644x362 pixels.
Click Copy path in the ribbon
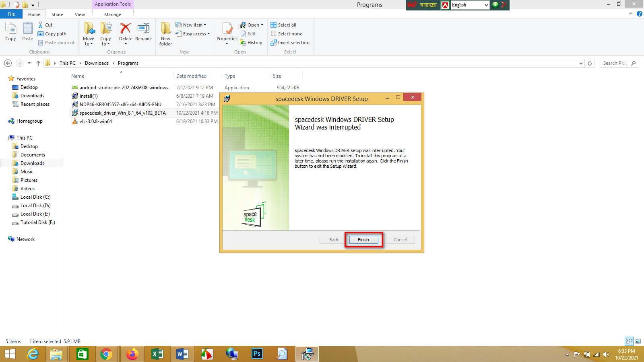point(52,34)
